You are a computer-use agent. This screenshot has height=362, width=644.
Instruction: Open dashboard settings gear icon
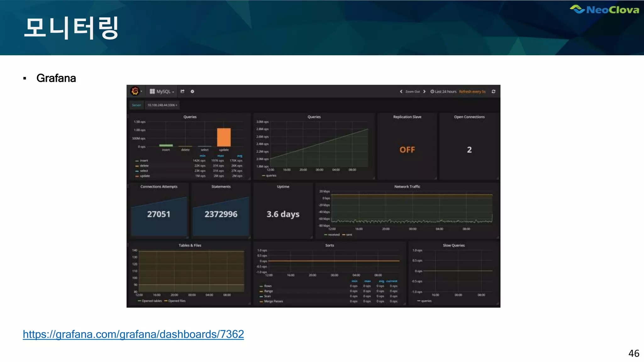pyautogui.click(x=192, y=91)
